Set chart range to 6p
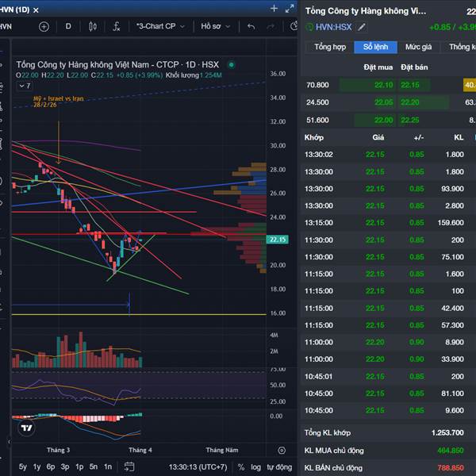 pos(51,466)
